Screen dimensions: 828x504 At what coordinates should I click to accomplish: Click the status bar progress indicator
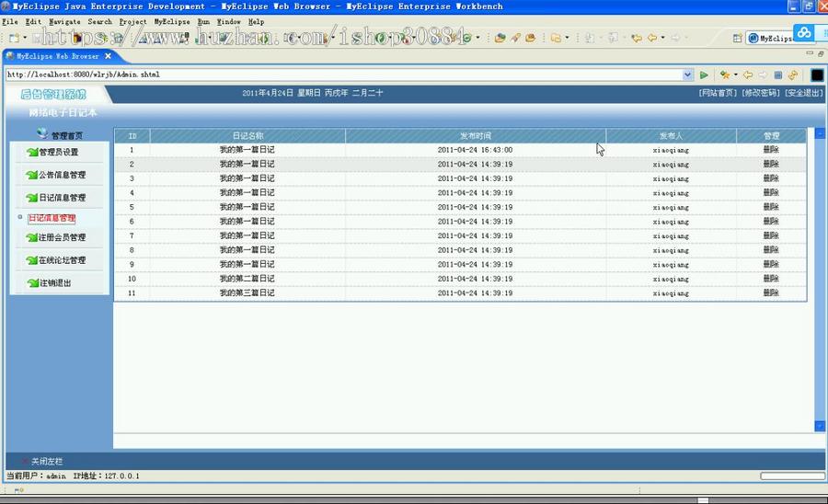[791, 476]
